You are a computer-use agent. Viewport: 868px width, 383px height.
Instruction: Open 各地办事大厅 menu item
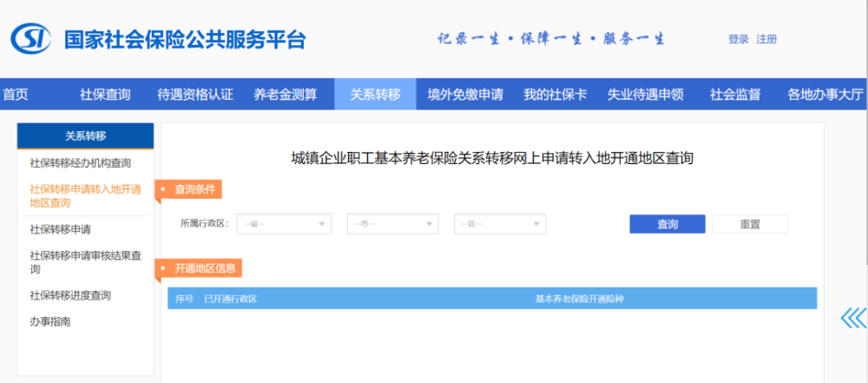(x=825, y=94)
